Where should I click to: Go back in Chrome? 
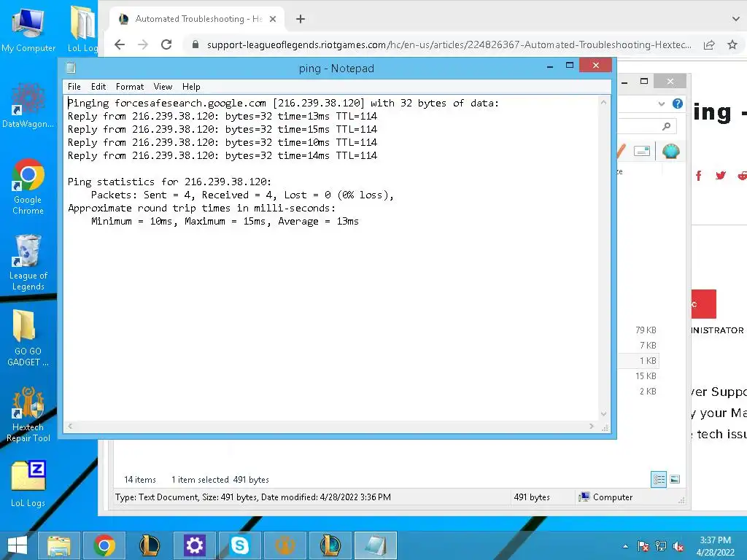tap(120, 44)
